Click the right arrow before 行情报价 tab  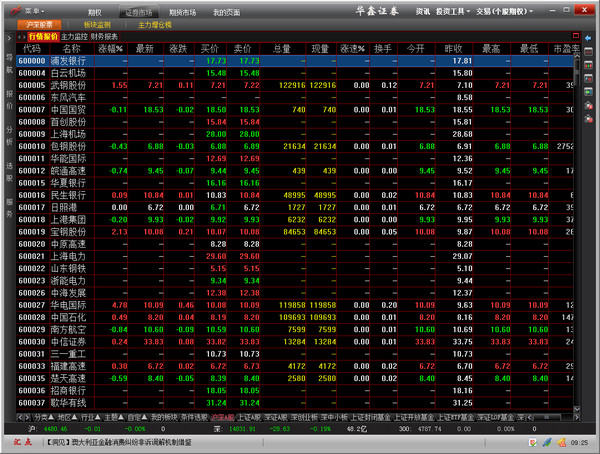24,37
